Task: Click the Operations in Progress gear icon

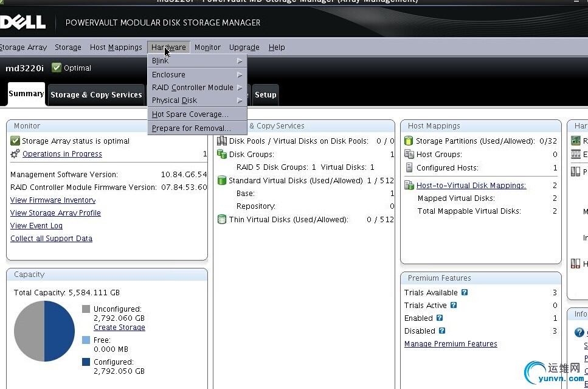Action: click(15, 153)
